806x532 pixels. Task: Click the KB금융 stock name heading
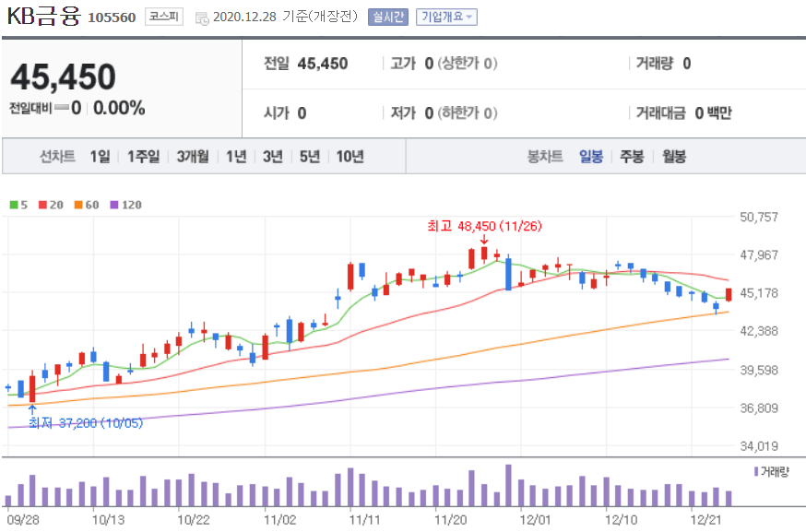click(x=43, y=17)
